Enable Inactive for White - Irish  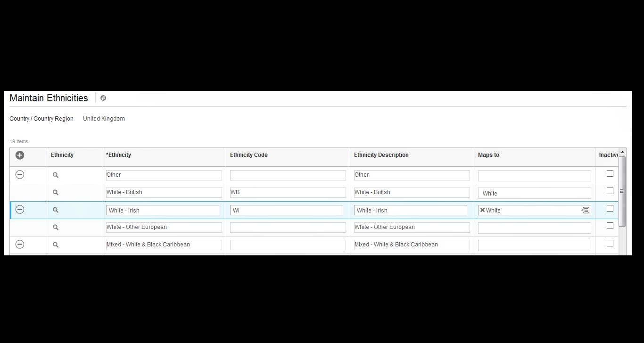click(610, 208)
